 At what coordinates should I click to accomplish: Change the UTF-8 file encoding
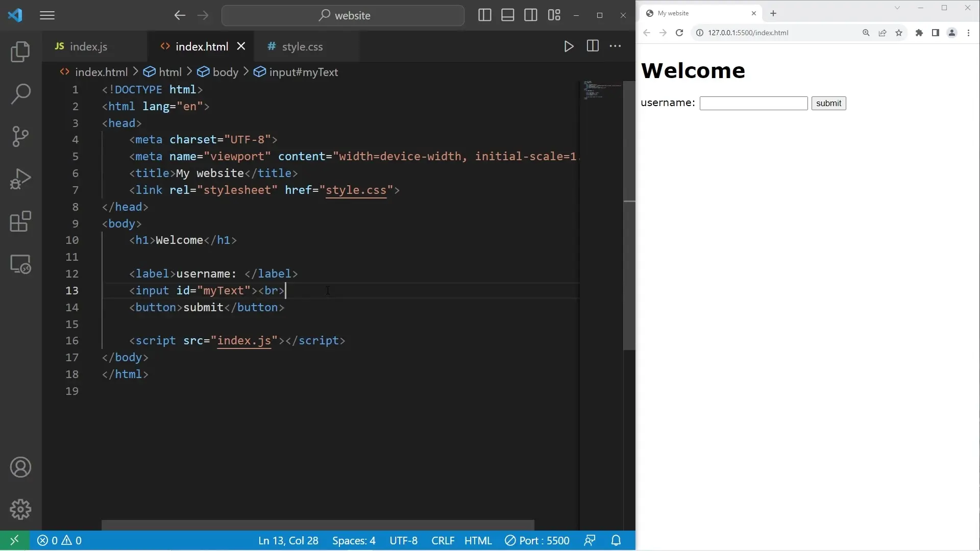tap(403, 540)
